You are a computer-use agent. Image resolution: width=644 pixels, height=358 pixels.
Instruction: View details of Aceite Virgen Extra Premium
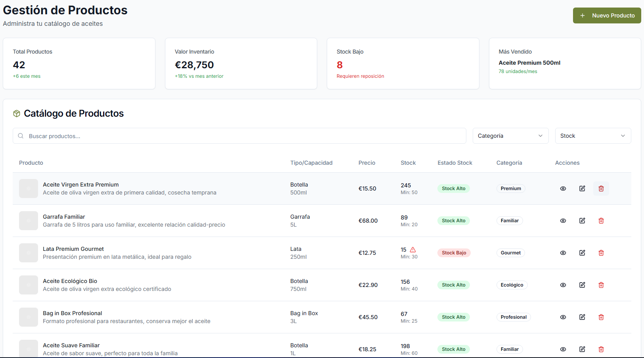pos(563,189)
